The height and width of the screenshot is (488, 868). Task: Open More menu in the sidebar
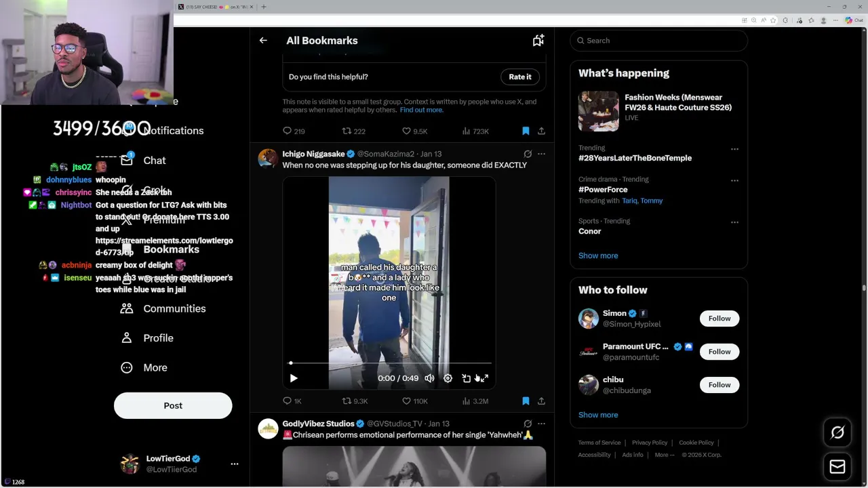tap(144, 367)
